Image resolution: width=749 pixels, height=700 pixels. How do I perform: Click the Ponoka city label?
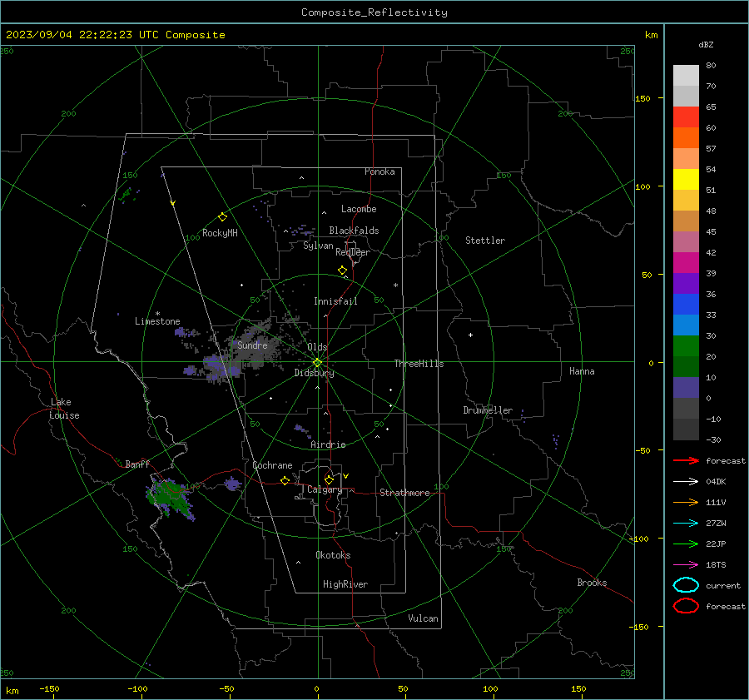(379, 171)
